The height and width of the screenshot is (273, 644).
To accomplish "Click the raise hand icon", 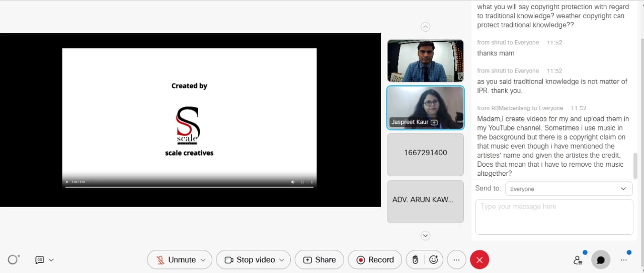I will click(x=415, y=260).
